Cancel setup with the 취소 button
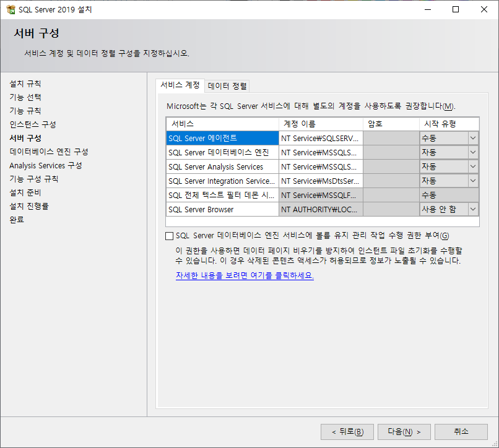Viewport: 499px width, 448px height. [x=461, y=432]
